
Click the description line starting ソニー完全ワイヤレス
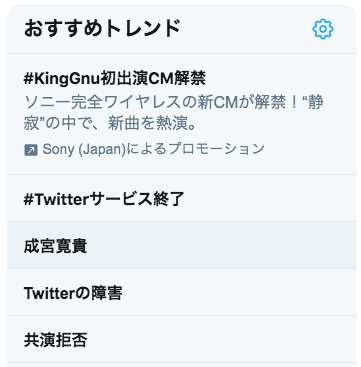click(x=174, y=103)
